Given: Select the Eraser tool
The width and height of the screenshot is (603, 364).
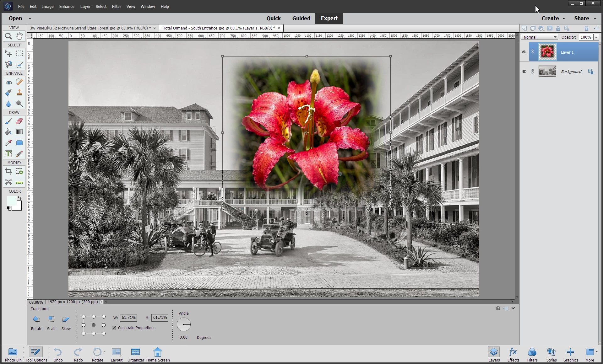Looking at the screenshot, I should 19,121.
